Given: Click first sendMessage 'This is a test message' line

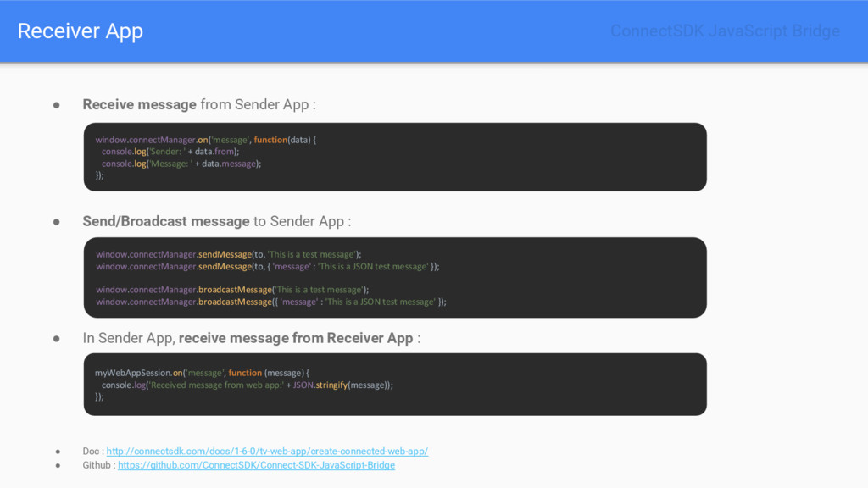Looking at the screenshot, I should (229, 254).
